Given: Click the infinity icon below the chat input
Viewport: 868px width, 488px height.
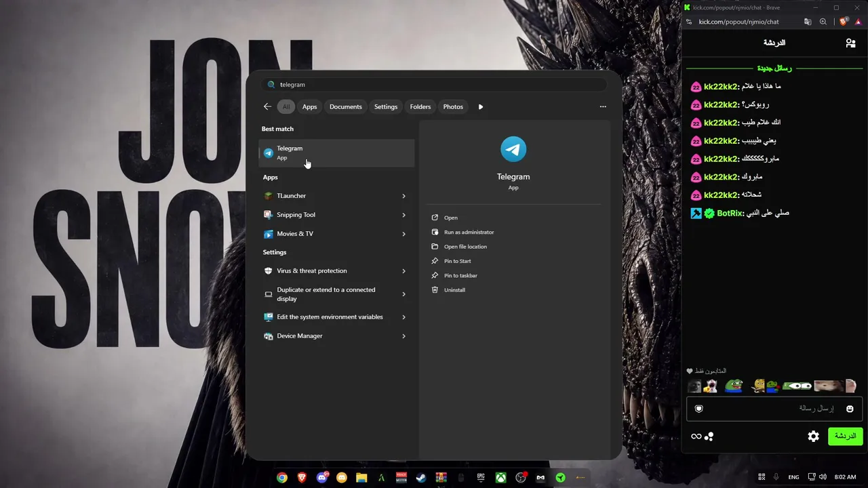Looking at the screenshot, I should [696, 436].
